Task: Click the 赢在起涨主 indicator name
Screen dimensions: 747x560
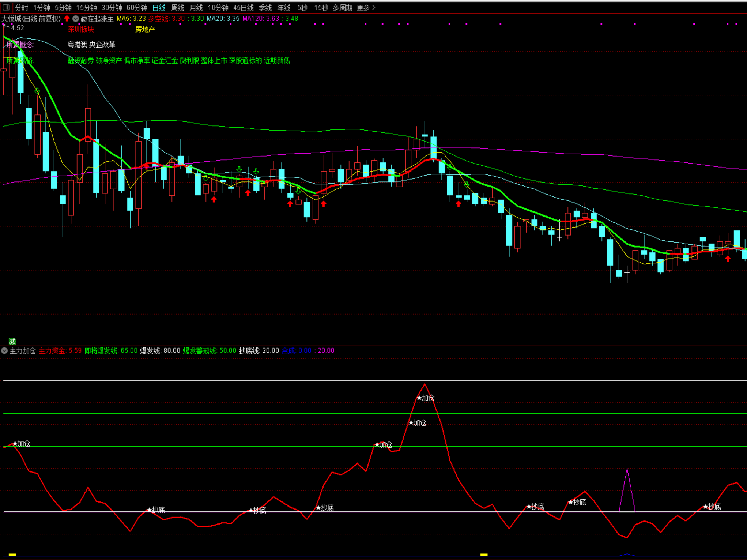Action: tap(97, 19)
